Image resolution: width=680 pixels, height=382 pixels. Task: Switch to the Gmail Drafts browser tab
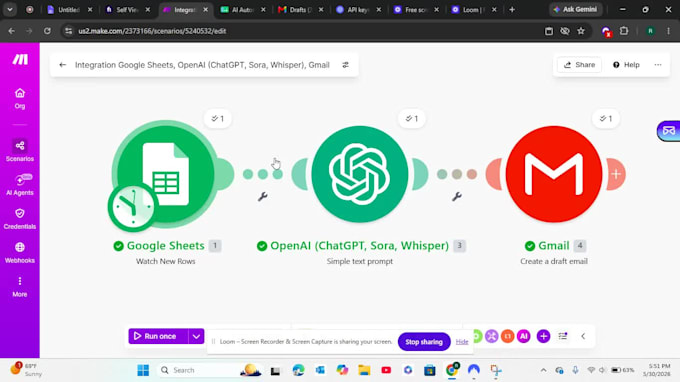[300, 10]
